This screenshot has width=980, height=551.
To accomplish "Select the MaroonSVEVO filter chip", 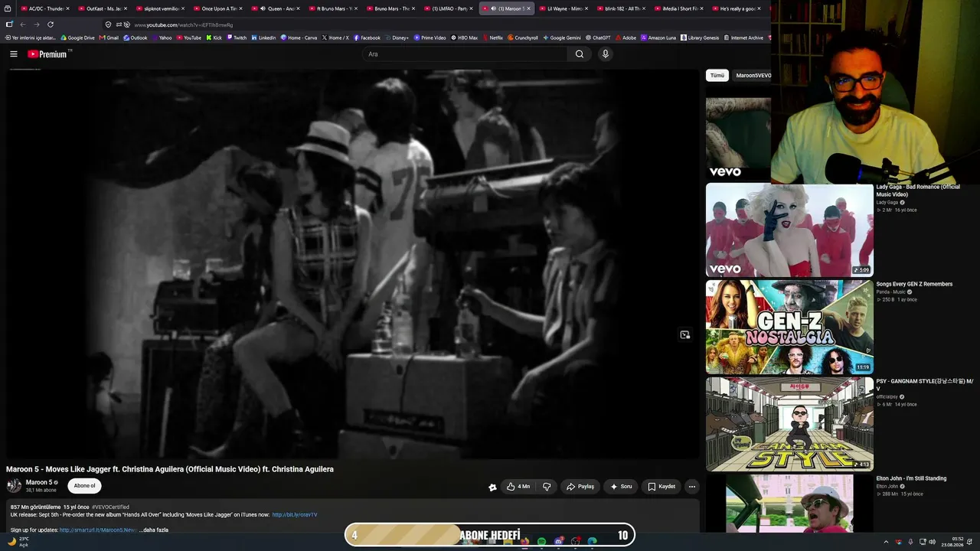I will (x=753, y=76).
